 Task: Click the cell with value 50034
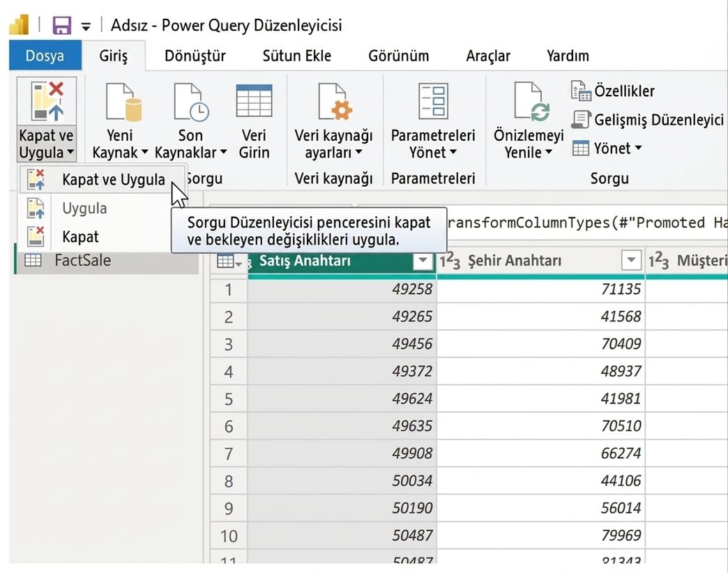(x=342, y=481)
